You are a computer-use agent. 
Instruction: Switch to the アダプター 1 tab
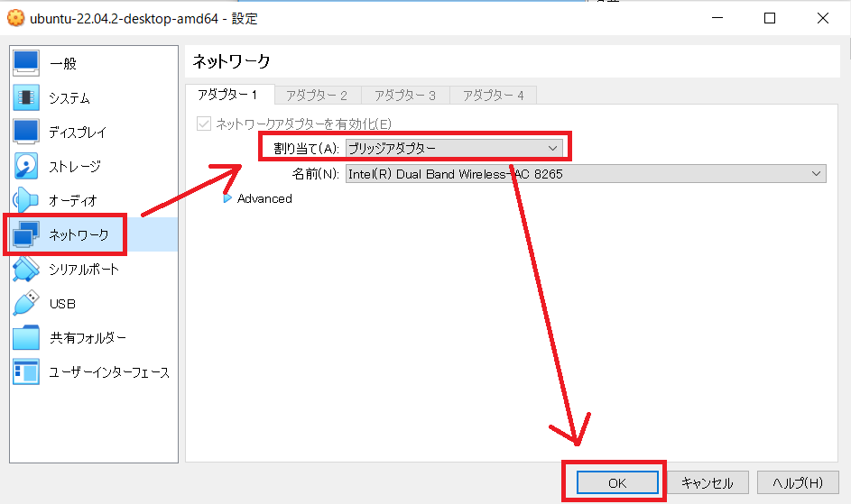coord(229,95)
